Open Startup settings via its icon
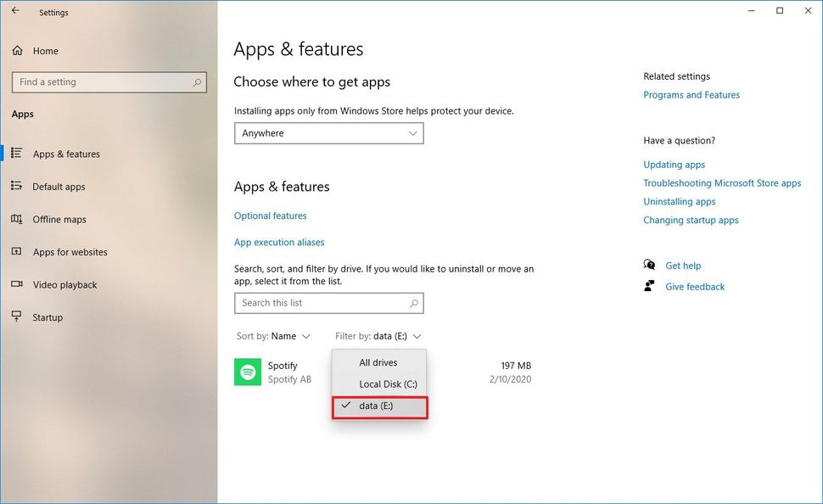 pos(17,316)
